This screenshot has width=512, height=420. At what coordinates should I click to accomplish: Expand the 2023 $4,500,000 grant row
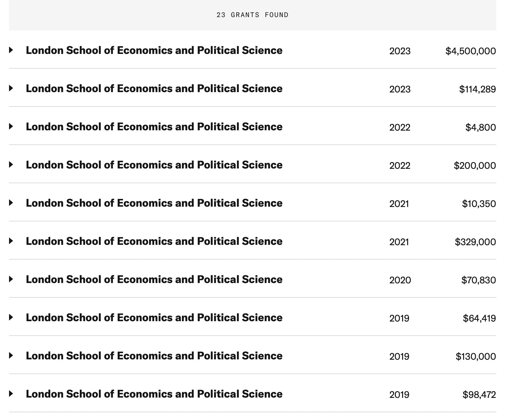tap(11, 50)
